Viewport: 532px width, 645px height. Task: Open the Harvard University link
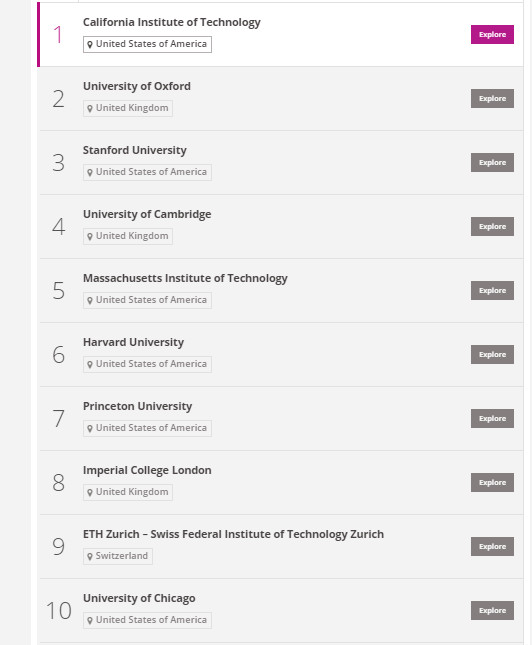click(x=133, y=342)
